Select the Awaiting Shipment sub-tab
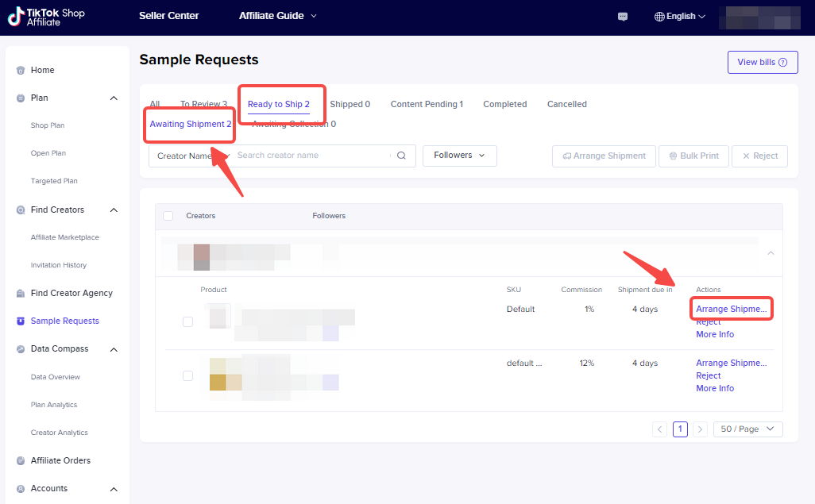Image resolution: width=815 pixels, height=504 pixels. [x=191, y=124]
